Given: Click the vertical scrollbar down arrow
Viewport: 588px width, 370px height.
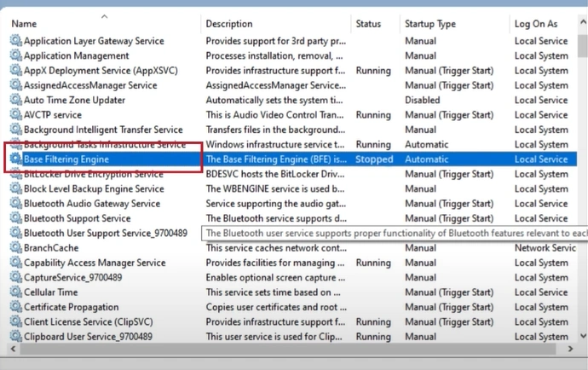Looking at the screenshot, I should click(x=583, y=336).
